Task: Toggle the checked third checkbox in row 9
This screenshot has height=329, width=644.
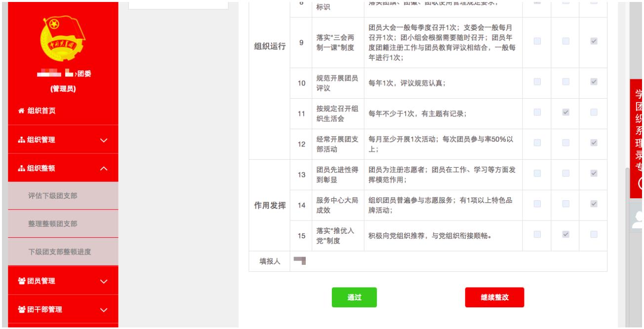Action: (x=594, y=42)
